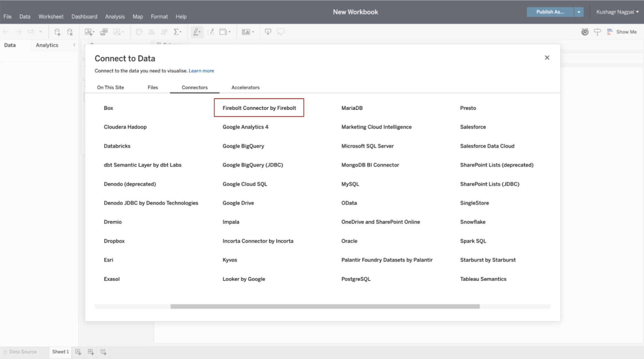Click the Swap Rows and Columns icon
Viewport: 644px width, 359px height.
(x=139, y=32)
